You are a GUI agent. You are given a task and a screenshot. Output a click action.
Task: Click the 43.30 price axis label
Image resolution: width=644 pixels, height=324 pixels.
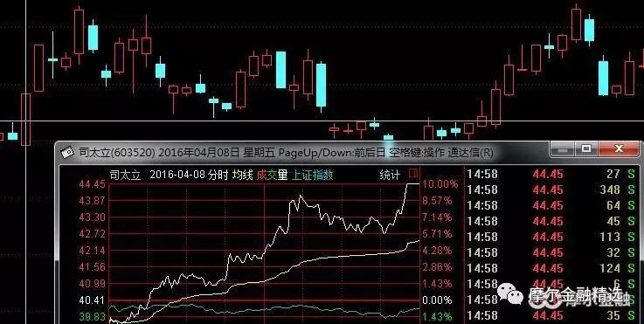[x=92, y=217]
